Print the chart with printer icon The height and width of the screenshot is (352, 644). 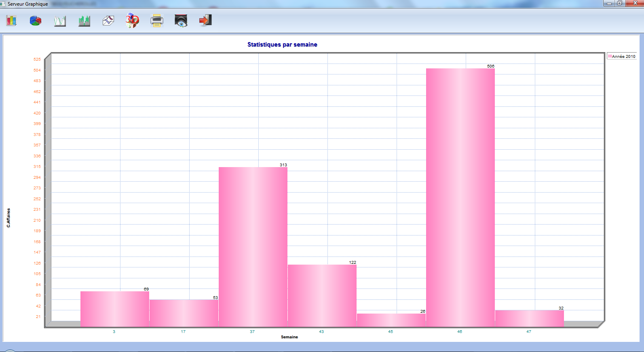[157, 21]
